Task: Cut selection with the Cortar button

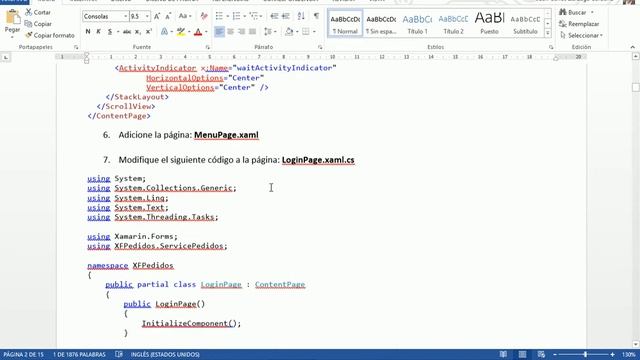Action: tap(38, 12)
